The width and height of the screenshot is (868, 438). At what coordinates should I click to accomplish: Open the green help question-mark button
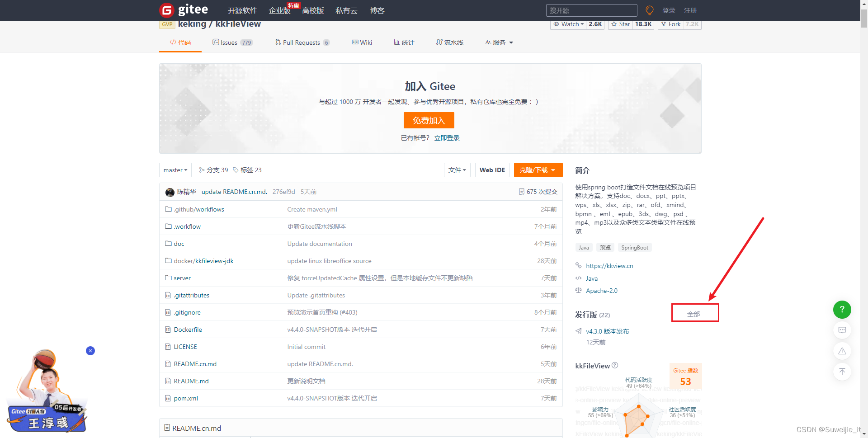(842, 310)
